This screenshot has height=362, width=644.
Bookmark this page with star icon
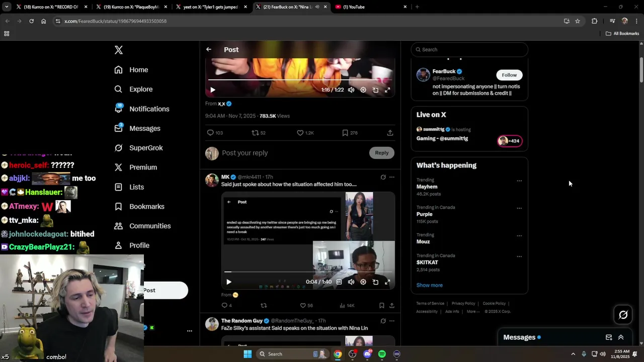578,21
